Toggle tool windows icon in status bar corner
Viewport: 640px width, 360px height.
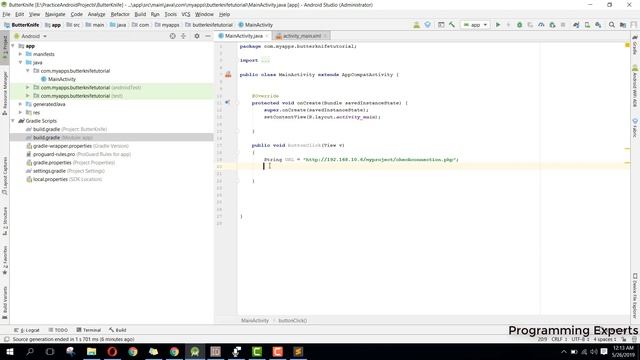click(6, 339)
